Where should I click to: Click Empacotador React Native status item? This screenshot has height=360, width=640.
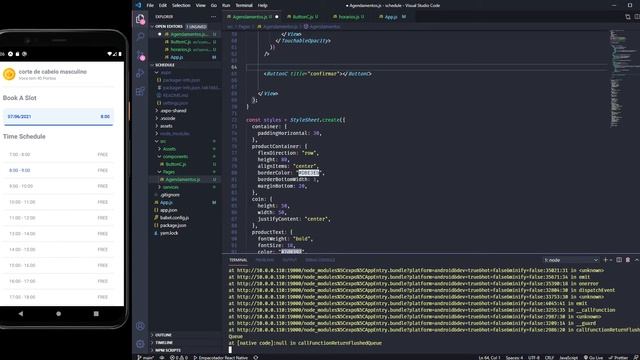[x=221, y=358]
